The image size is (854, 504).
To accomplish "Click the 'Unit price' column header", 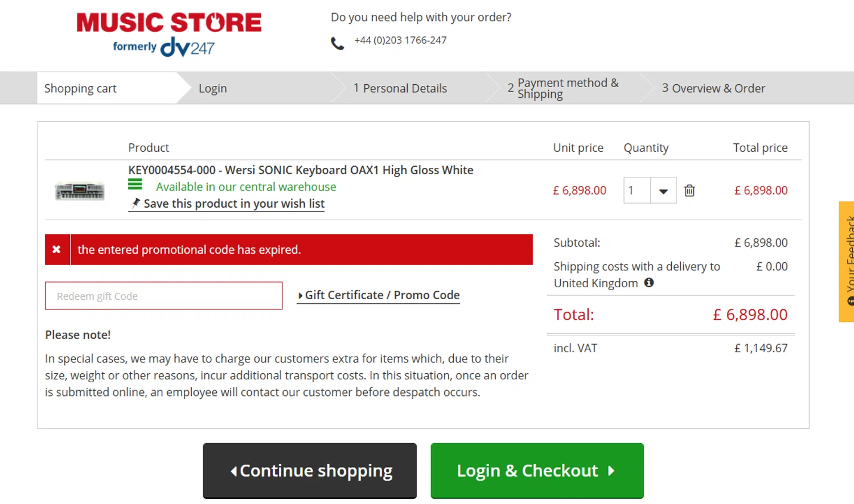I will tap(578, 148).
